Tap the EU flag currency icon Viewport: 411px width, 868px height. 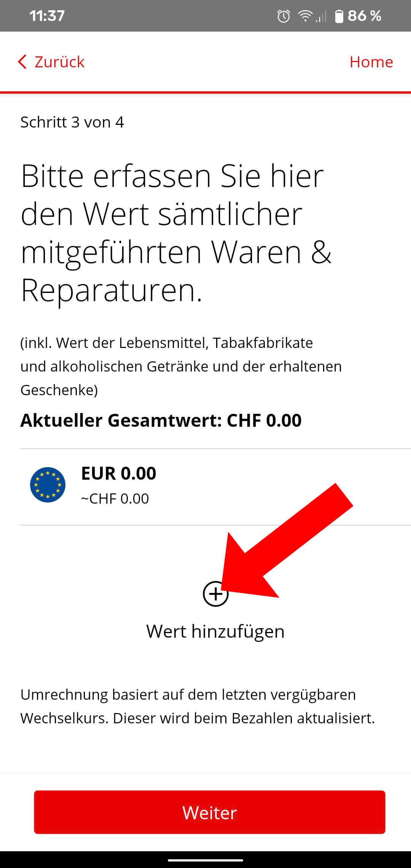[48, 485]
